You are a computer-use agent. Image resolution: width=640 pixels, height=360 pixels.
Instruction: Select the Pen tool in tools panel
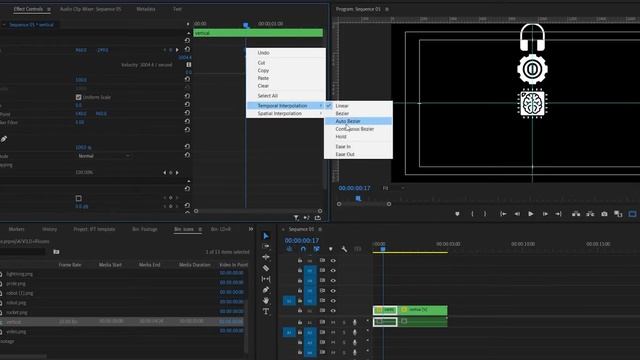tap(266, 290)
